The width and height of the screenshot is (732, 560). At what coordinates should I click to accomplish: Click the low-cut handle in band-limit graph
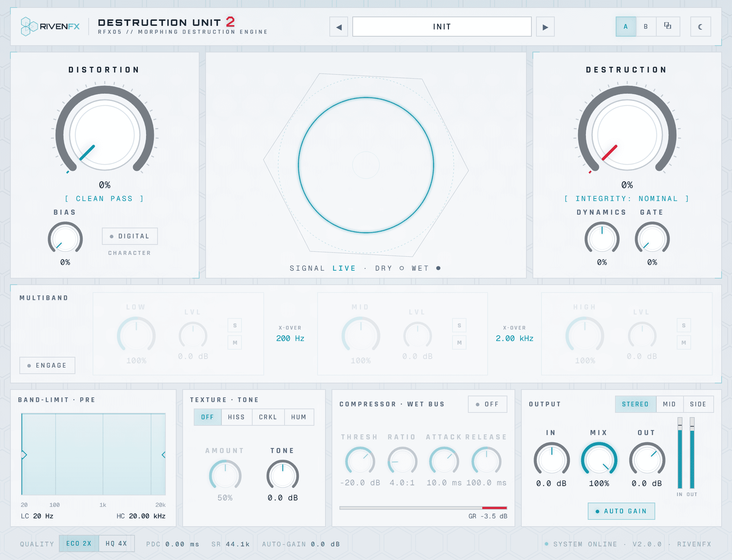coord(24,455)
